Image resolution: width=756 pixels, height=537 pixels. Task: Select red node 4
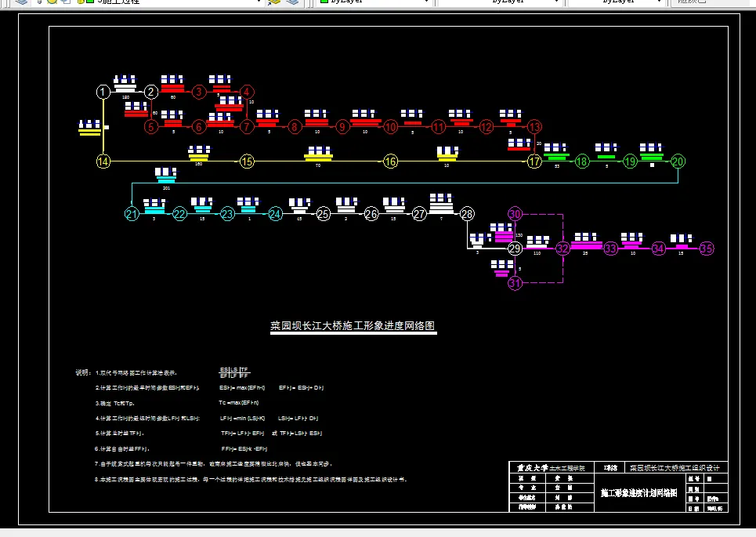click(246, 93)
